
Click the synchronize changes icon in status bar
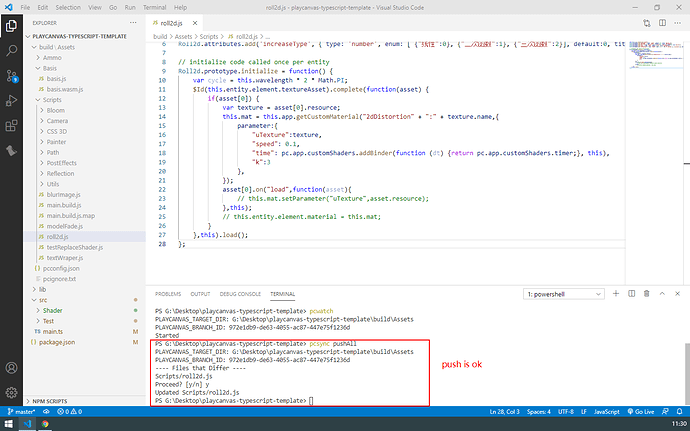pyautogui.click(x=46, y=412)
